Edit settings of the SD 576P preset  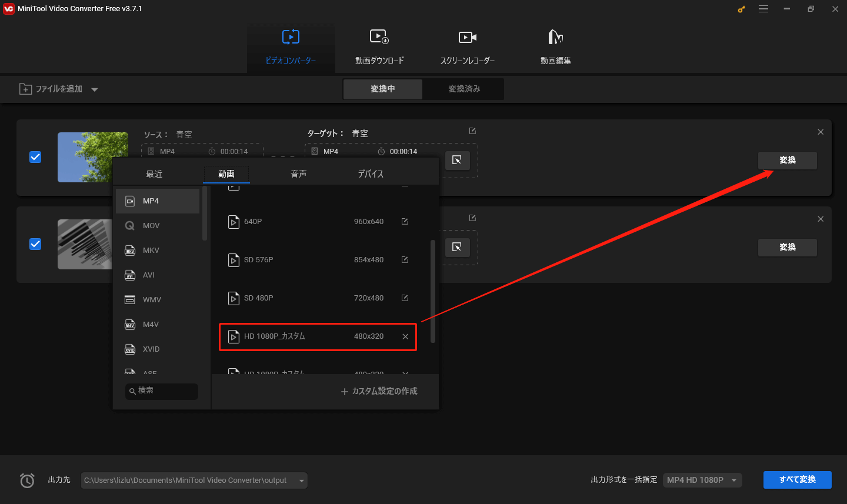coord(405,260)
